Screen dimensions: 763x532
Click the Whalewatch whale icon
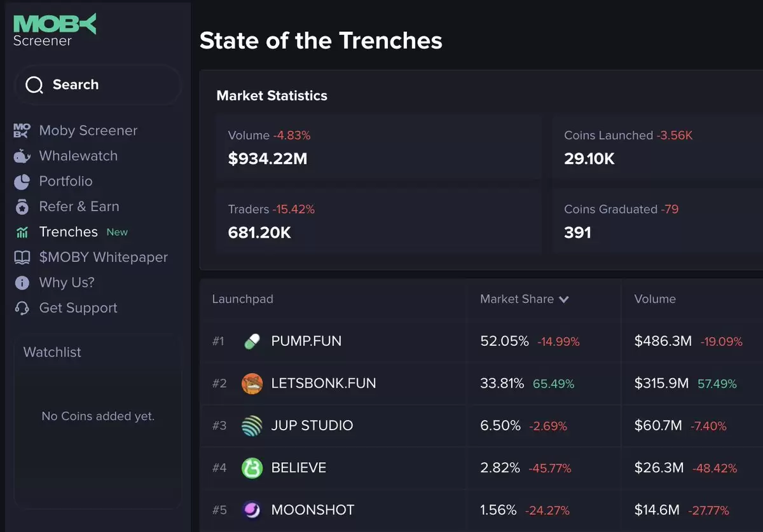tap(22, 156)
